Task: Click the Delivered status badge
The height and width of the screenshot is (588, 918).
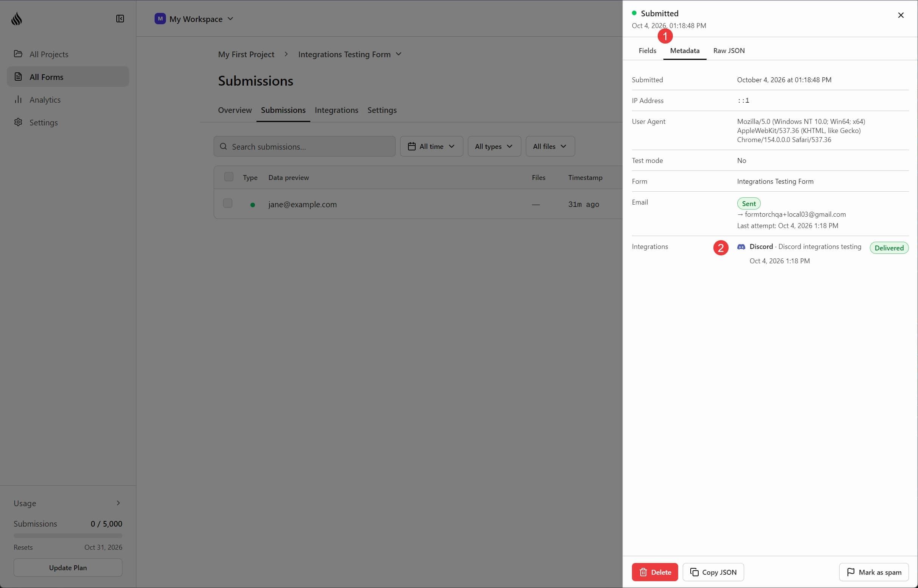Action: (x=889, y=248)
